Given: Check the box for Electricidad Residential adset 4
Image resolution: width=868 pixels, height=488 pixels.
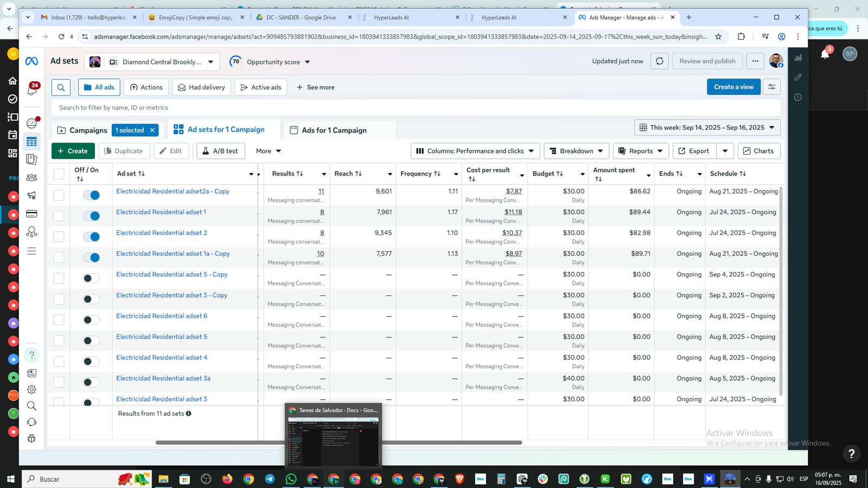Looking at the screenshot, I should pos(59,362).
